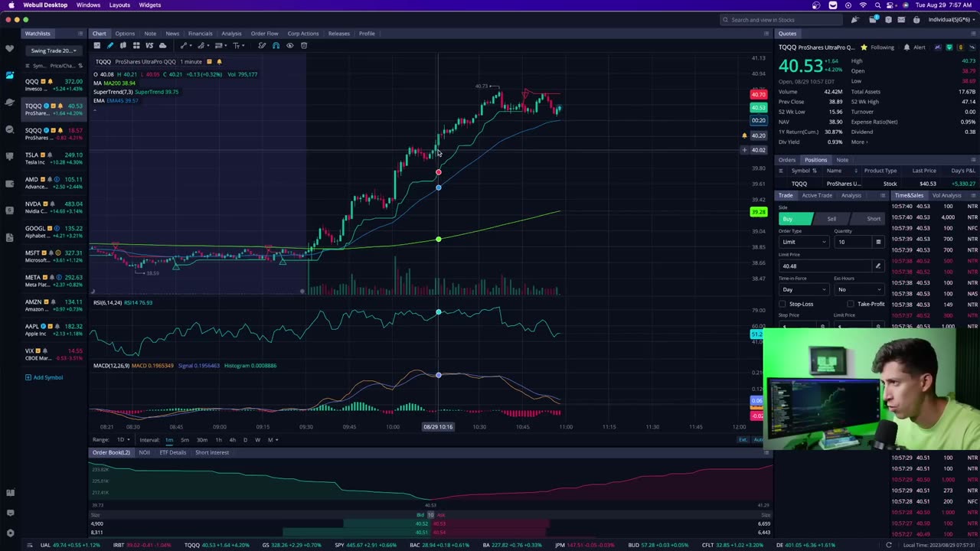Open the Range 1D dropdown

click(122, 440)
